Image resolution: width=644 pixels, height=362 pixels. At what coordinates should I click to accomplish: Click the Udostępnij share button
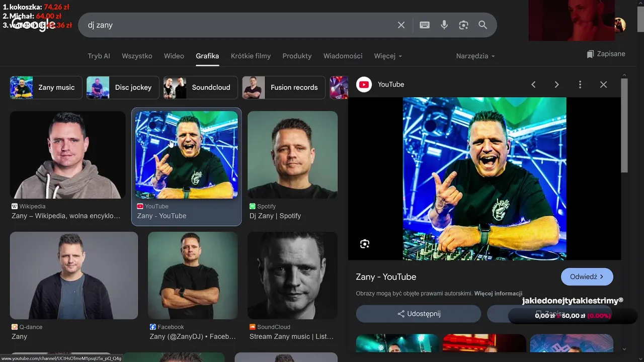(x=419, y=314)
